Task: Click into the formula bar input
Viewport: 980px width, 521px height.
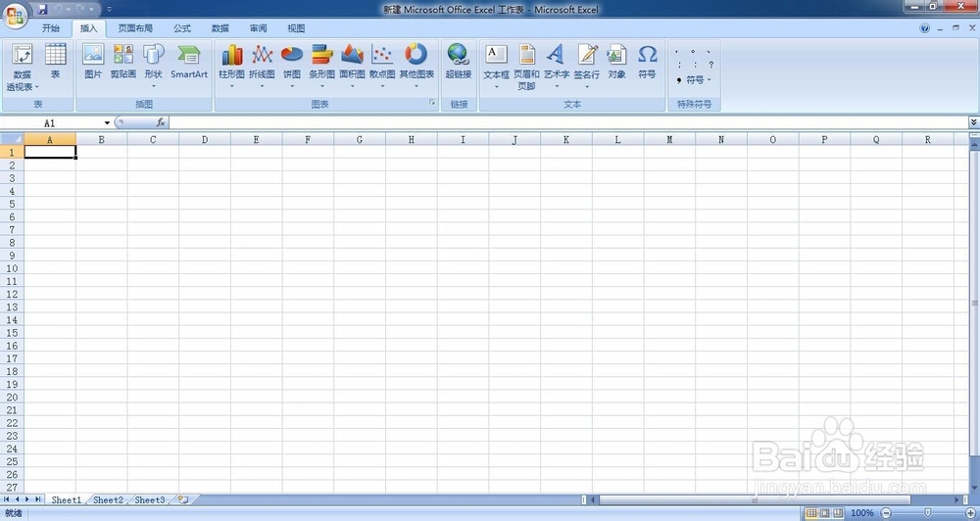Action: point(568,122)
